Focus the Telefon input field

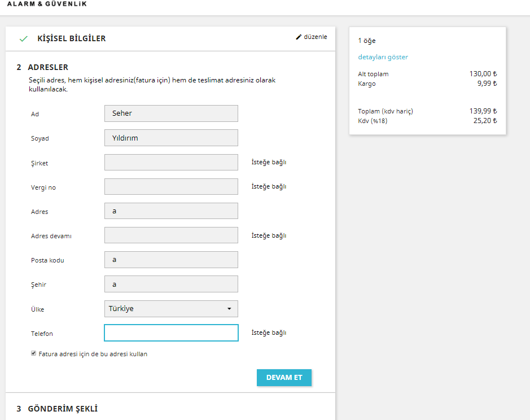click(x=171, y=333)
